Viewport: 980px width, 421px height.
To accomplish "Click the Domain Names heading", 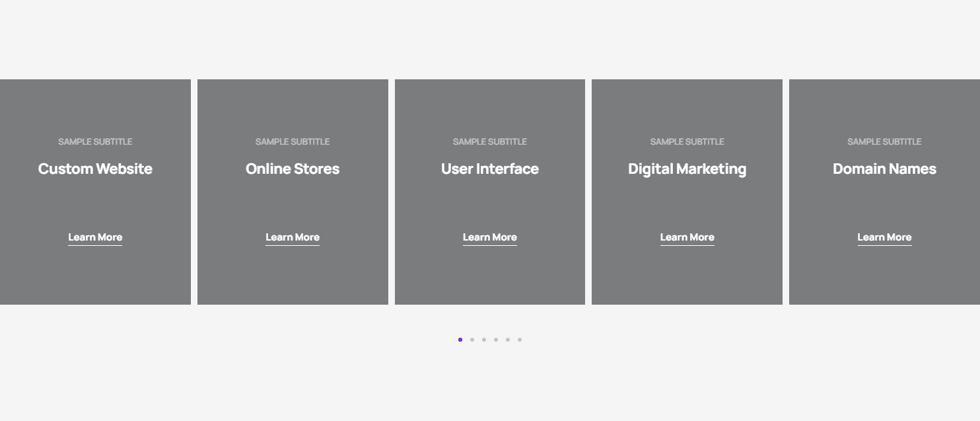I will [x=884, y=169].
